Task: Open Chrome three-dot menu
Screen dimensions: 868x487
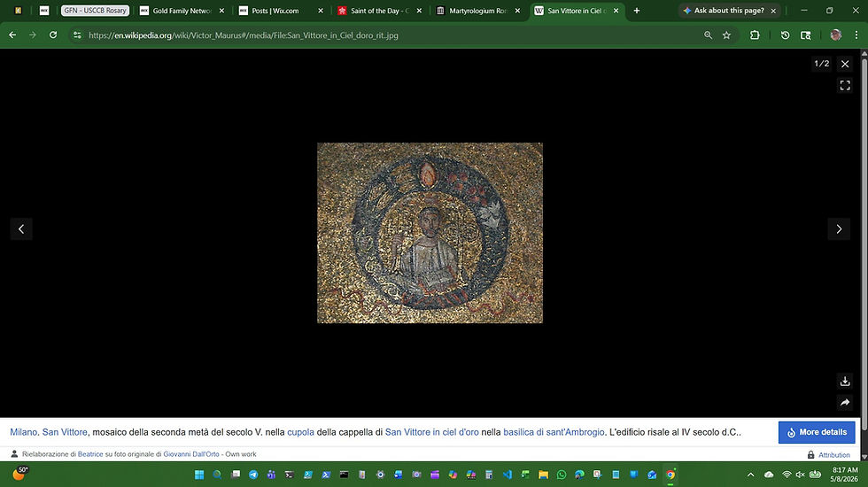Action: [x=856, y=35]
